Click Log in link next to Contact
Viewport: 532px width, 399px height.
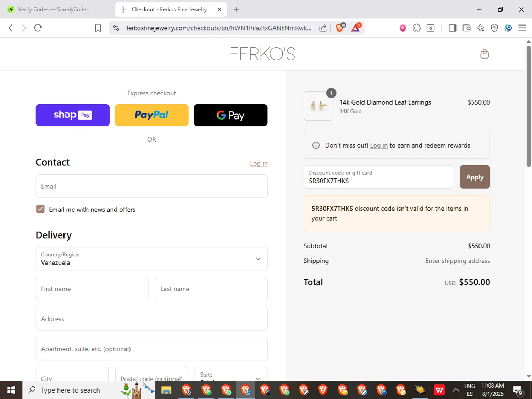point(259,163)
